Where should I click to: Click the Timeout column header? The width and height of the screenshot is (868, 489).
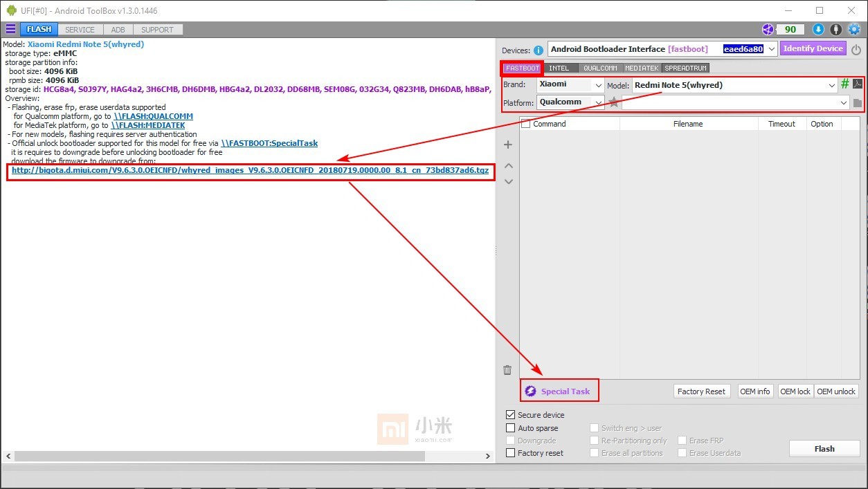tap(782, 124)
